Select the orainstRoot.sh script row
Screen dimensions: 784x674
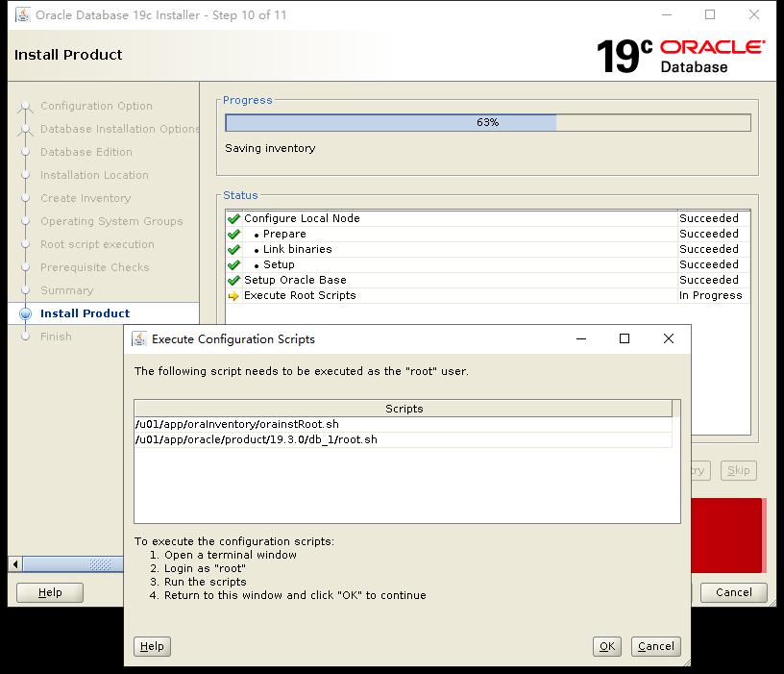(403, 424)
